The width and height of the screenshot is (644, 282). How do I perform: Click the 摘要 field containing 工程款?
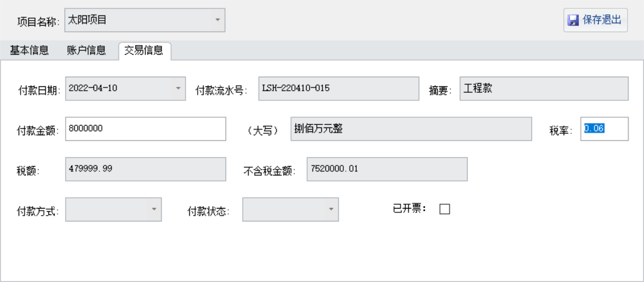pos(544,89)
